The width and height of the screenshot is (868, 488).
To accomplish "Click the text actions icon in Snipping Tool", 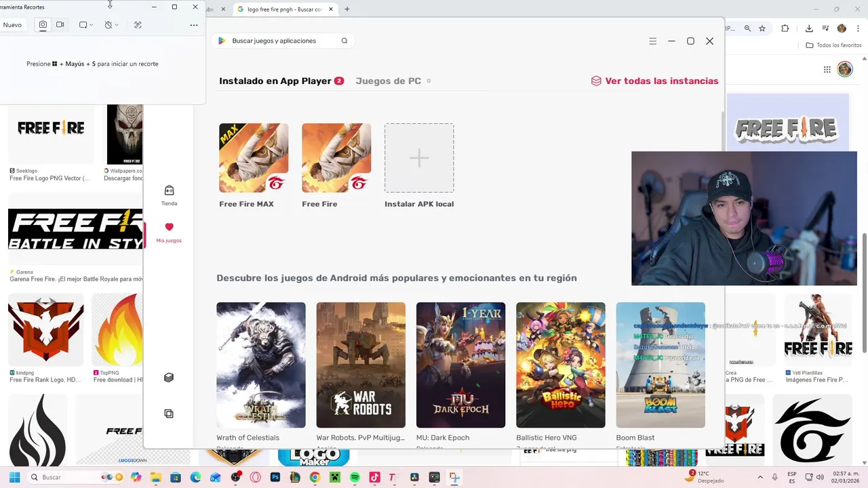I will click(138, 24).
